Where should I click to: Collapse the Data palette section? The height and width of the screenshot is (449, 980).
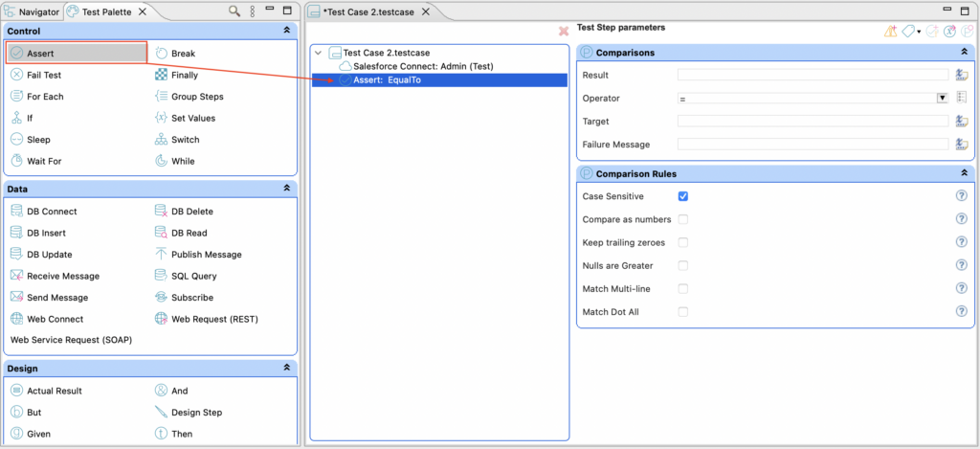pyautogui.click(x=287, y=189)
